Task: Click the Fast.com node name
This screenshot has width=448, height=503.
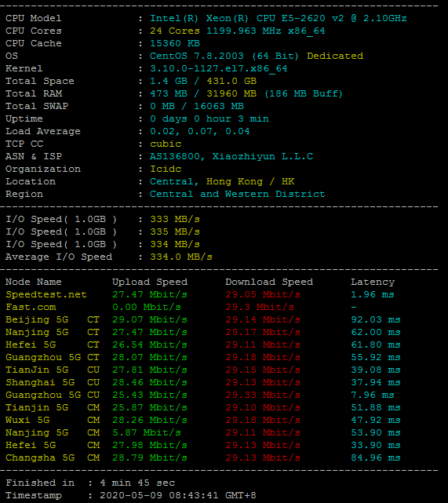Action: pyautogui.click(x=31, y=307)
